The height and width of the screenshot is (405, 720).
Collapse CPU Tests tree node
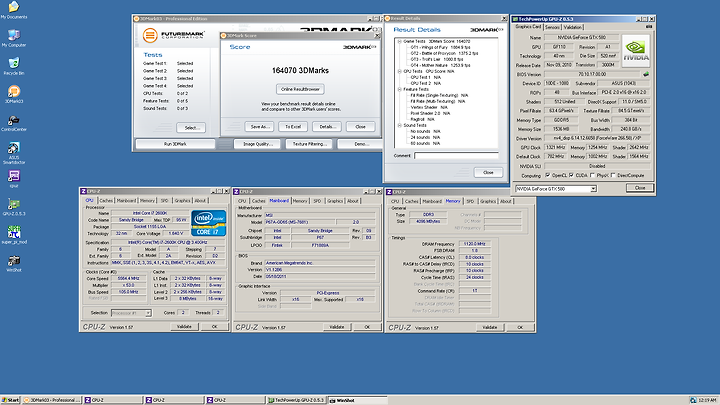click(x=399, y=71)
